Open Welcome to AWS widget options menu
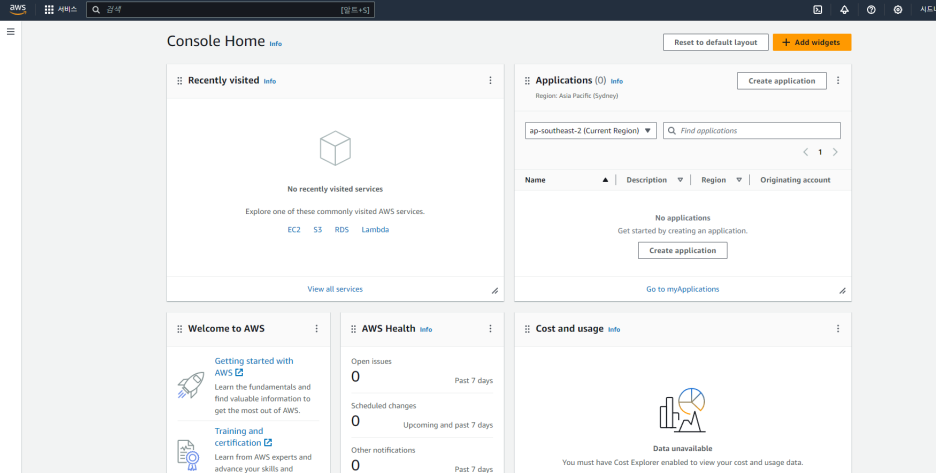Screen dimensions: 936x473 pos(316,328)
